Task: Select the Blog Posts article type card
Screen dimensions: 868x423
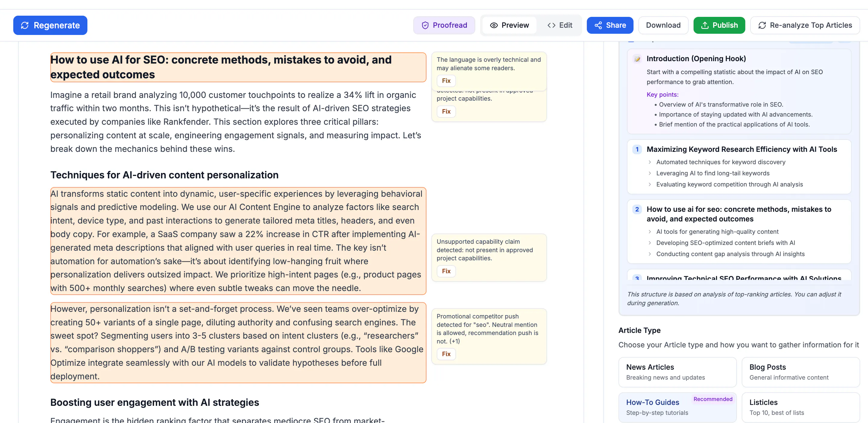Action: [x=800, y=372]
